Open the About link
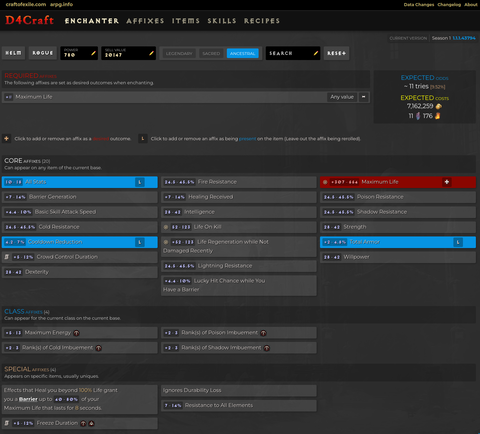480x434 pixels. pyautogui.click(x=471, y=5)
